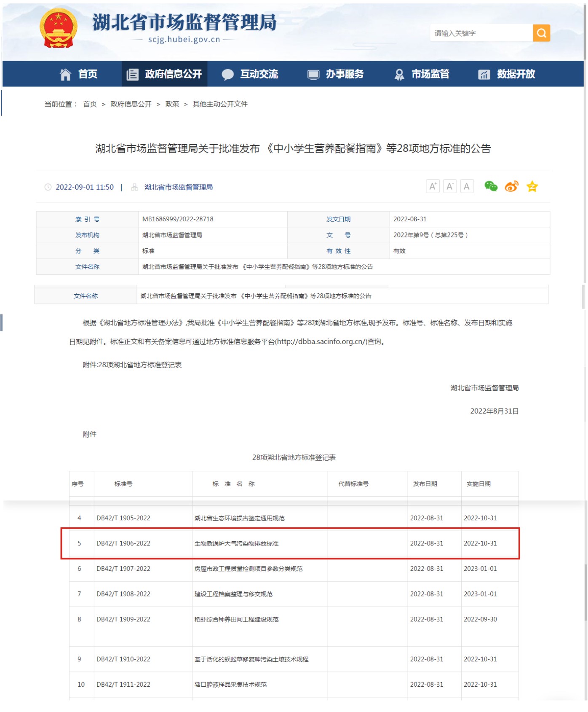Open the 政府信息公开 navigation tab
The height and width of the screenshot is (712, 588).
point(165,74)
